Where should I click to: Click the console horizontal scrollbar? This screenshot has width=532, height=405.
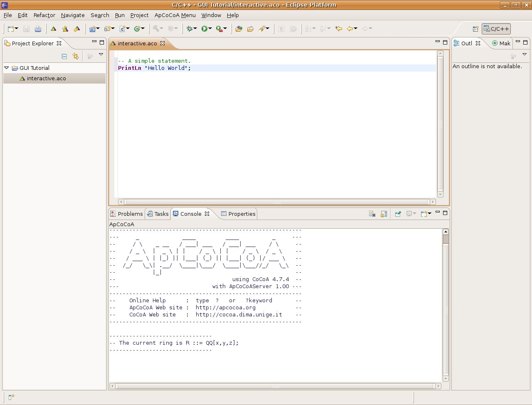(x=275, y=386)
